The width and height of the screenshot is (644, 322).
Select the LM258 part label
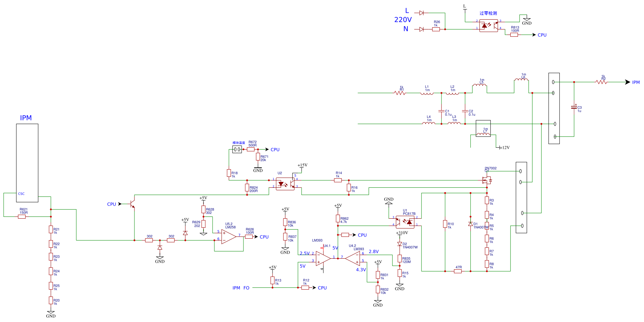tap(230, 227)
